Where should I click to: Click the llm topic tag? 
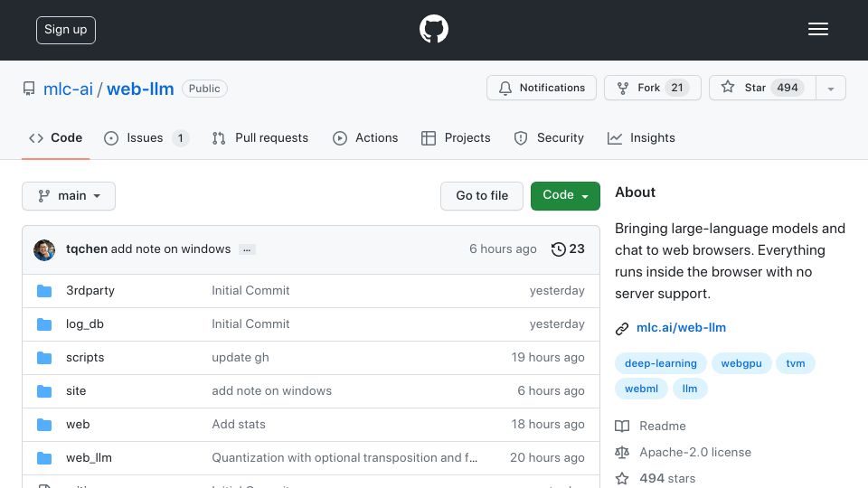click(x=690, y=389)
